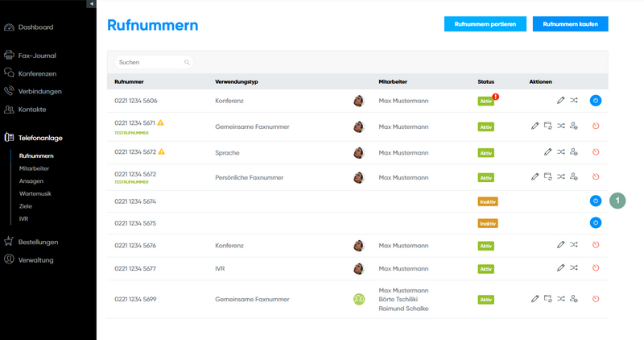
Task: Toggle the blue power button for 0221 1234 5606
Action: [x=596, y=101]
